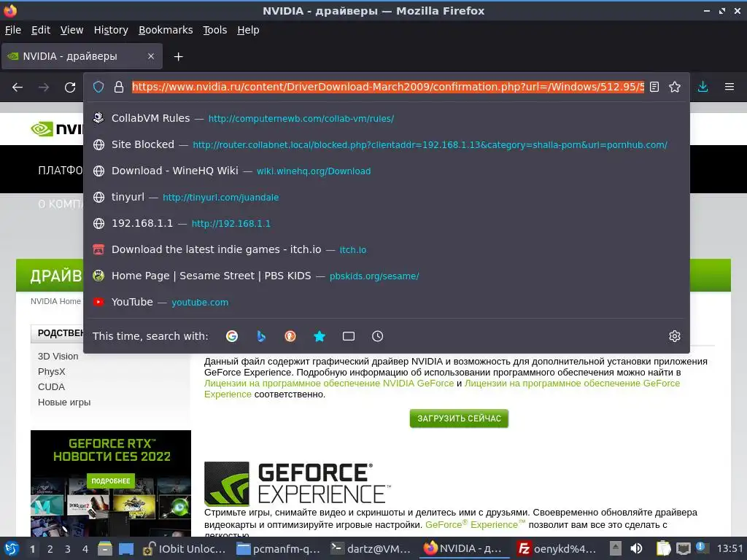The width and height of the screenshot is (747, 560).
Task: Search open Tabs using the rectangle icon
Action: click(349, 336)
